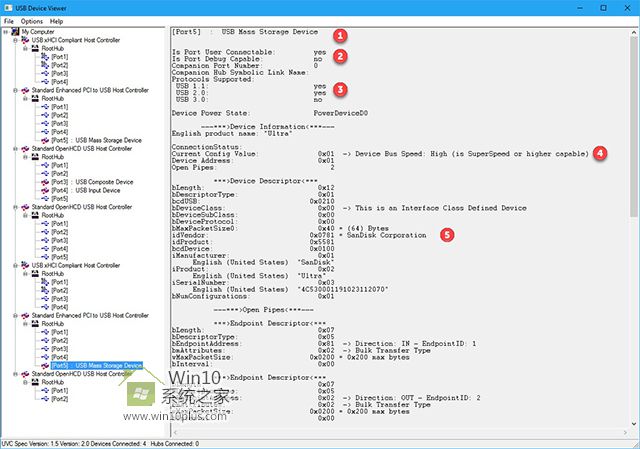Click the USB Composite Device port icon
Image resolution: width=640 pixels, height=449 pixels.
click(x=45, y=182)
